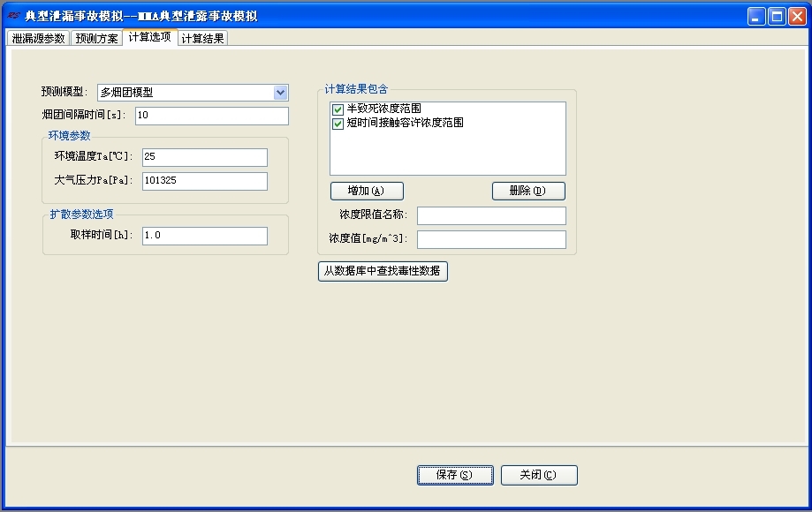Go to the 计算结果 tab
Image resolution: width=812 pixels, height=512 pixels.
[202, 38]
